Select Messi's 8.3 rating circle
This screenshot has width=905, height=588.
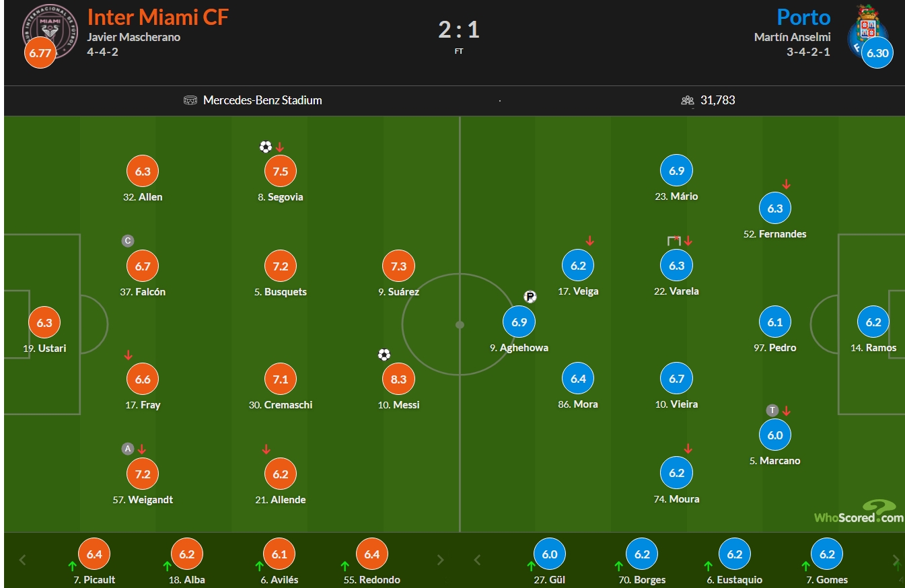[398, 379]
